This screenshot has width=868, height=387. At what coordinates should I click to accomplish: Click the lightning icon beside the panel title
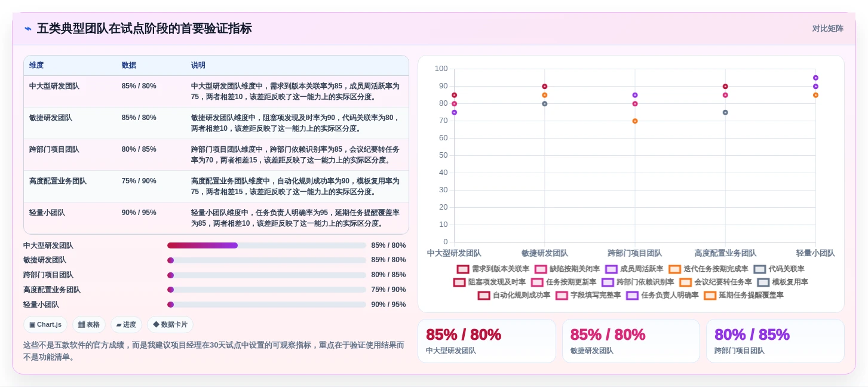(27, 29)
